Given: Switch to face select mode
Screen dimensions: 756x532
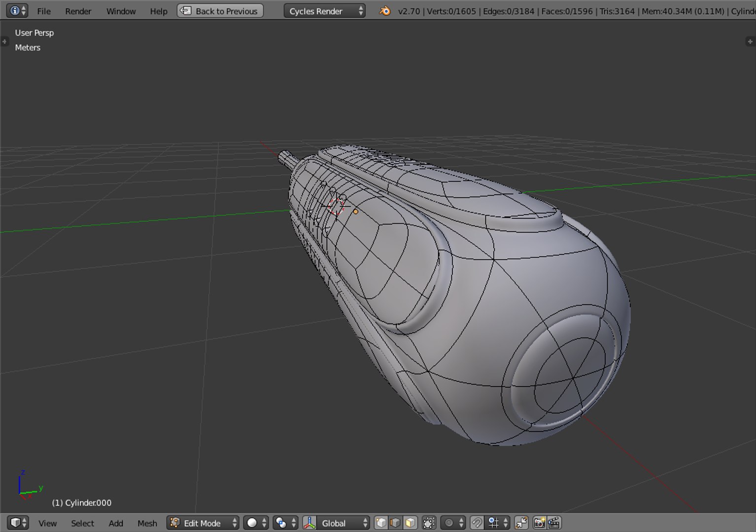Looking at the screenshot, I should 410,523.
